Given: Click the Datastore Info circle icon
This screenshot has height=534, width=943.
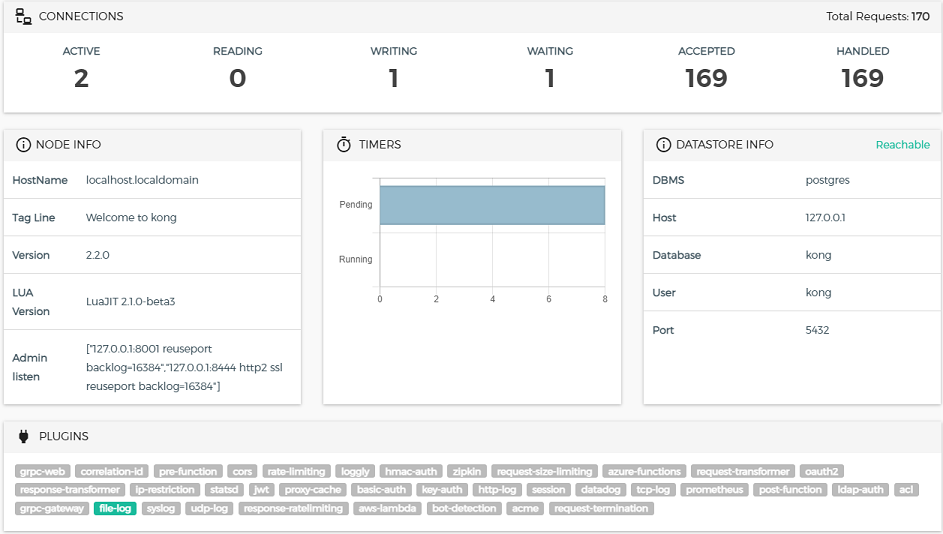Looking at the screenshot, I should pos(663,145).
